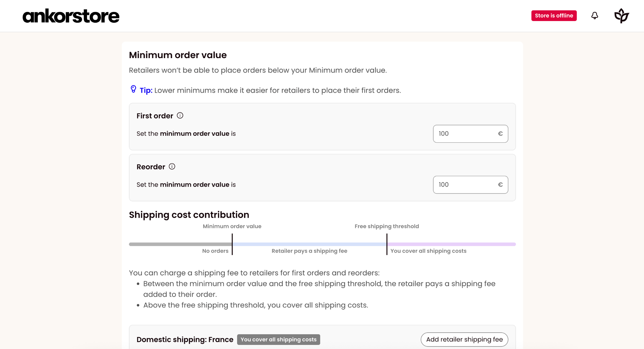Screen dimensions: 644x349
Task: Open the notifications bell
Action: point(594,16)
